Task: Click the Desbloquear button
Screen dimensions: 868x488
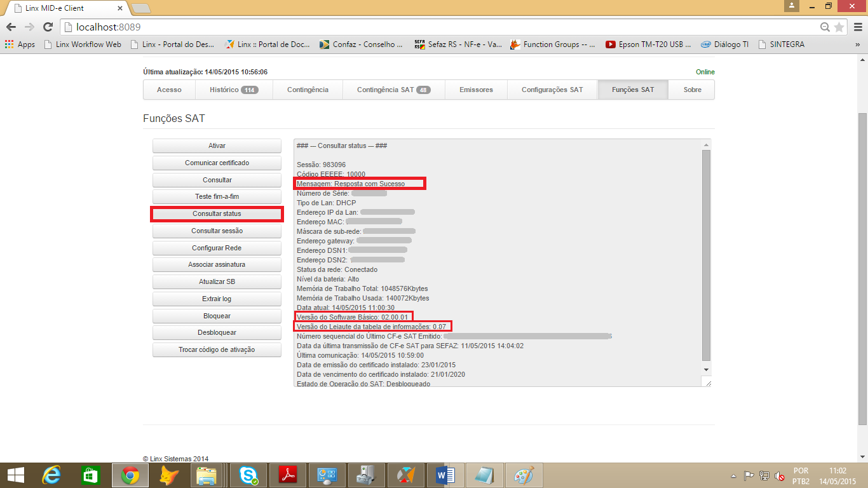Action: 217,333
